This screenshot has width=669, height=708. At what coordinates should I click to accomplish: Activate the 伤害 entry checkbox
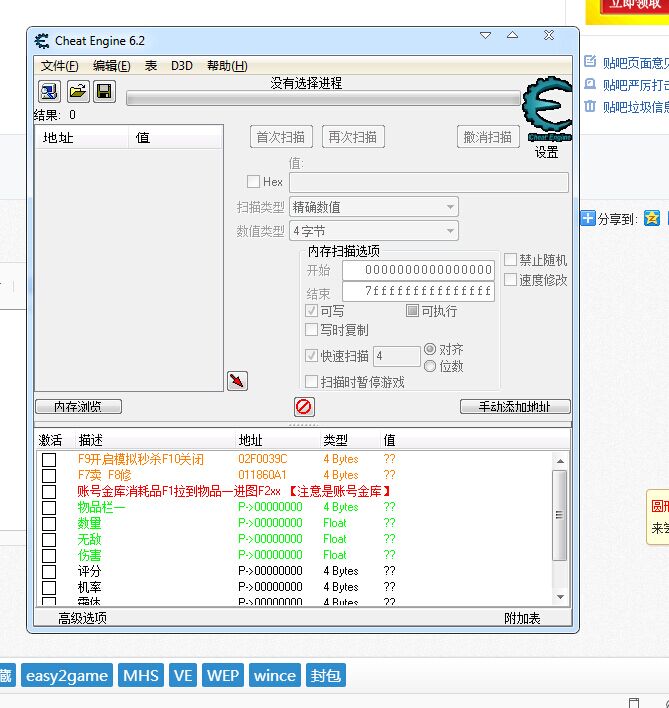(49, 555)
